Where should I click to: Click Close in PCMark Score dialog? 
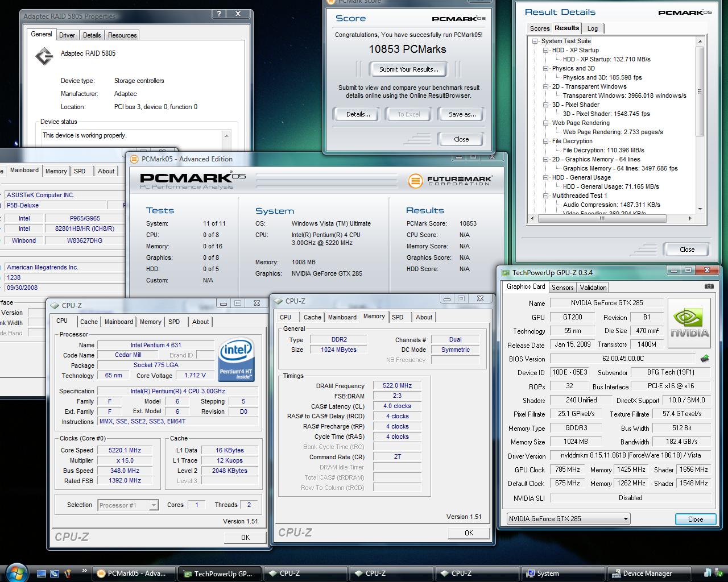click(461, 139)
